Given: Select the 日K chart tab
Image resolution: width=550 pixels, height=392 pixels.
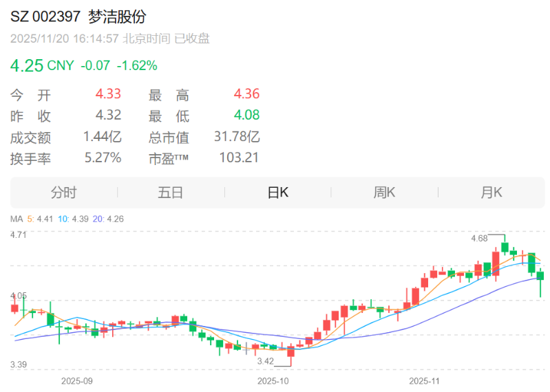Looking at the screenshot, I should point(278,193).
